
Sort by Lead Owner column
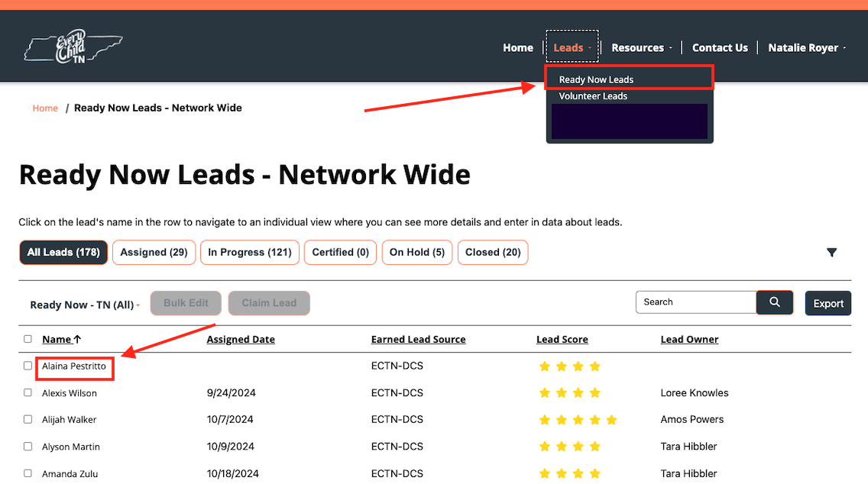689,340
